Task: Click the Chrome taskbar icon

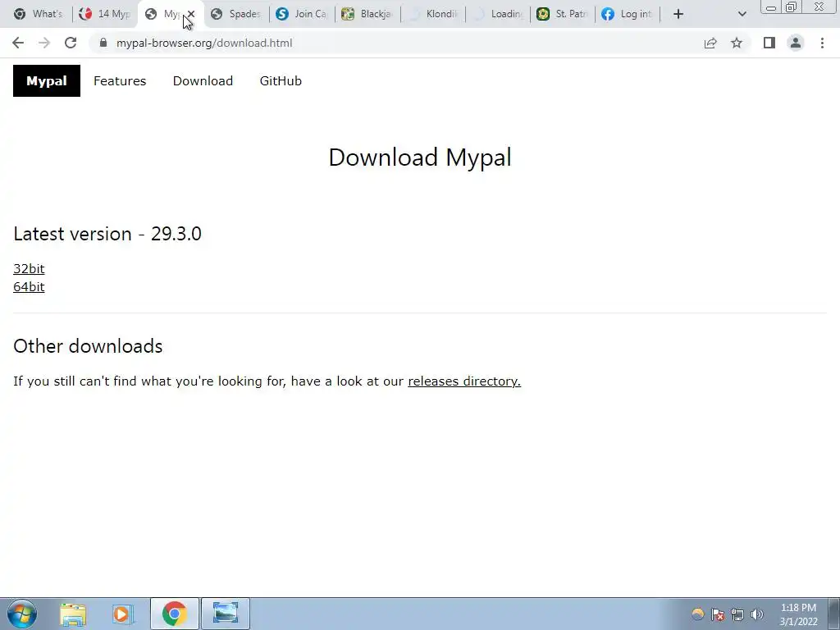Action: (175, 614)
